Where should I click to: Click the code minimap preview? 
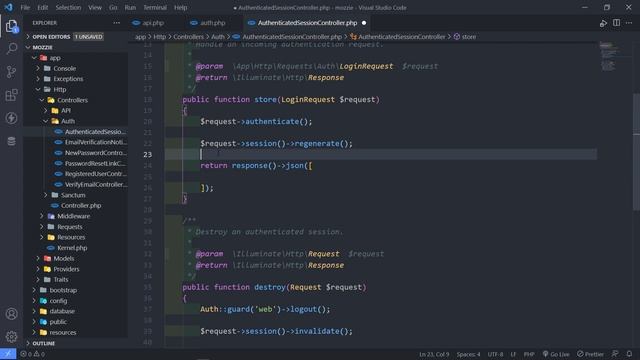pyautogui.click(x=609, y=57)
